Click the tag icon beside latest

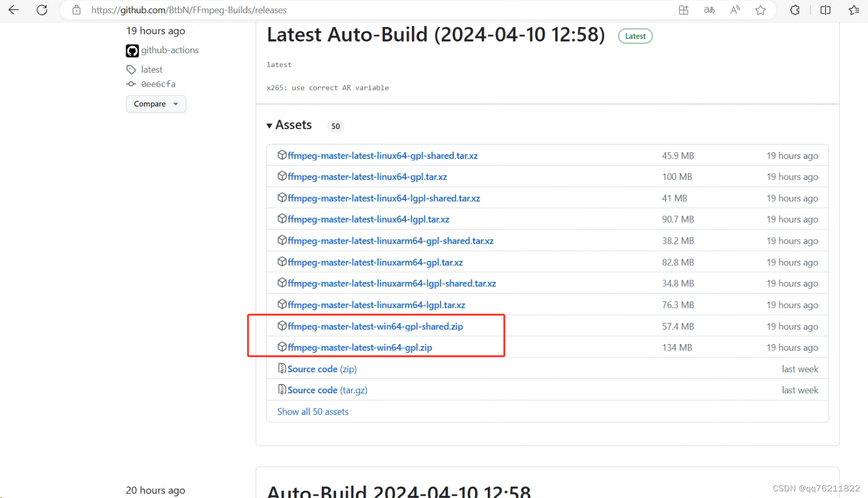point(131,70)
